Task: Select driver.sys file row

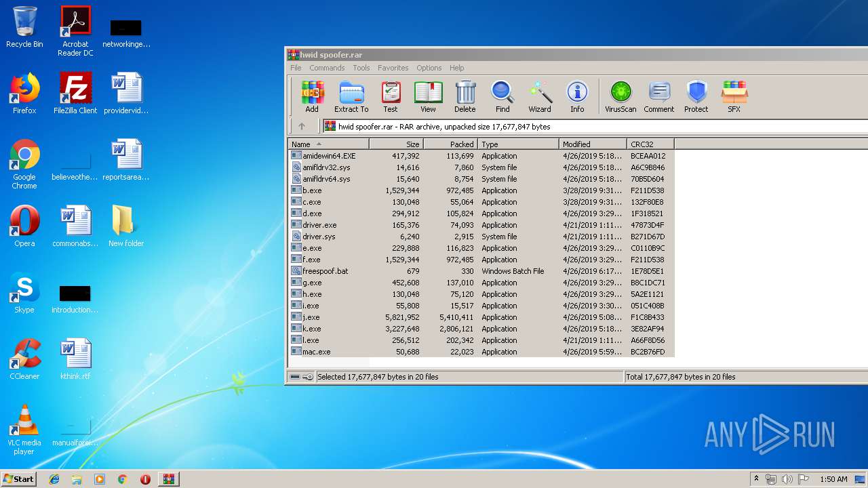Action: click(x=481, y=237)
